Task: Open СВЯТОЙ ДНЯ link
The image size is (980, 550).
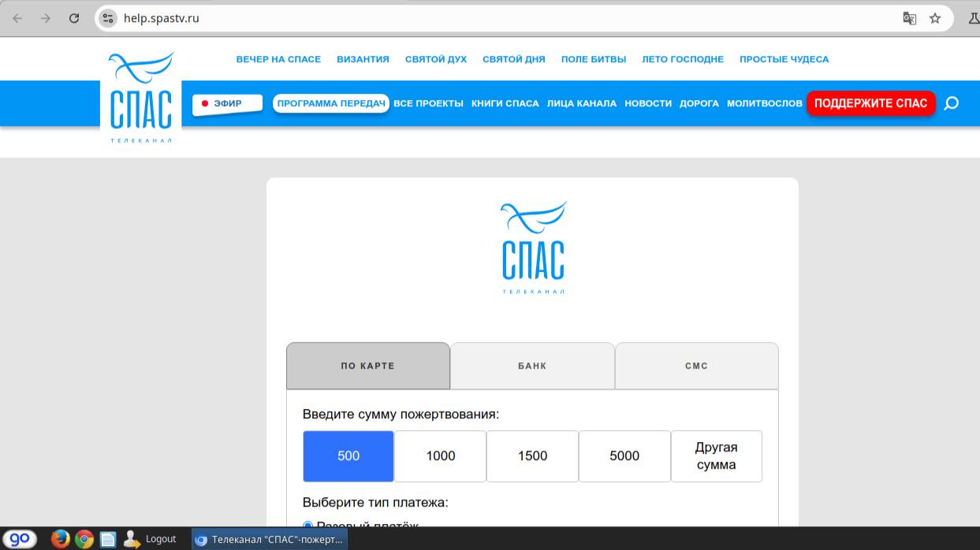Action: 514,59
